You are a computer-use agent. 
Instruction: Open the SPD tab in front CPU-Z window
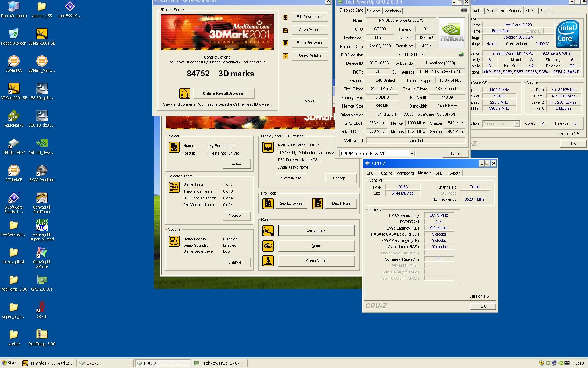point(439,173)
